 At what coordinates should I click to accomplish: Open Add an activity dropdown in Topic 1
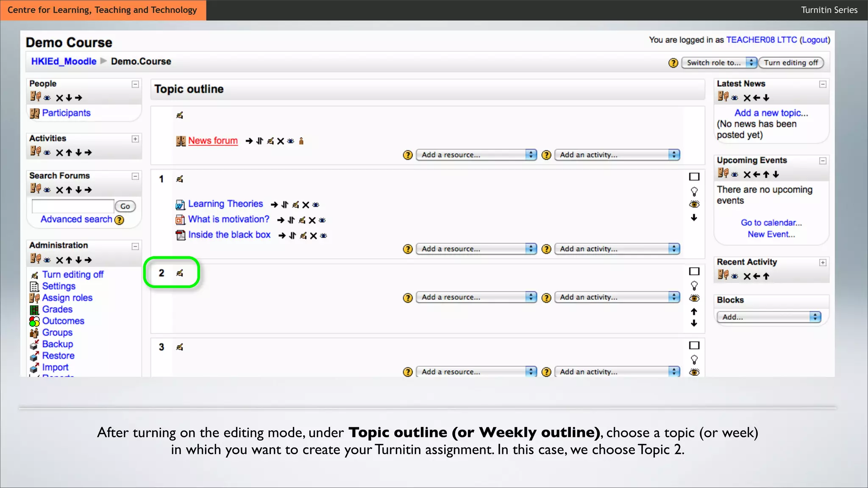[x=617, y=249]
